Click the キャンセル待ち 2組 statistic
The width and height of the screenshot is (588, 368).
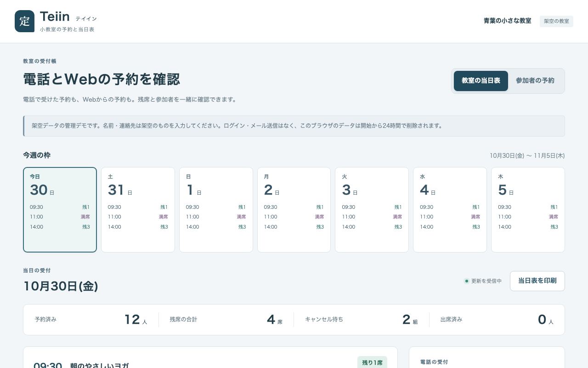click(x=362, y=320)
